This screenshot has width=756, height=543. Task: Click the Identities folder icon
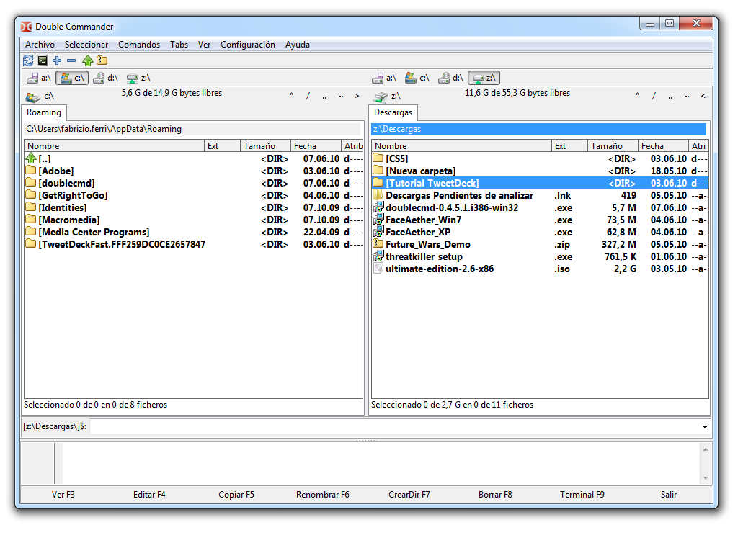31,207
